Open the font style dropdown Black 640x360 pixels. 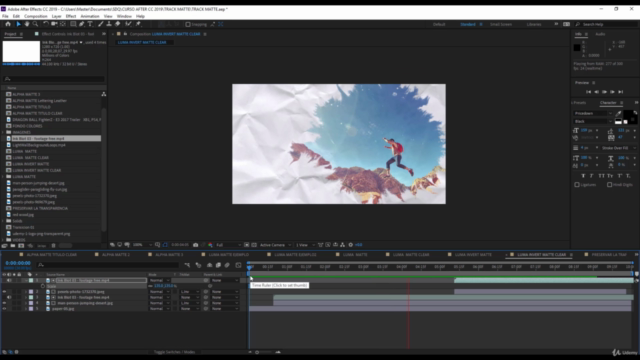click(593, 121)
